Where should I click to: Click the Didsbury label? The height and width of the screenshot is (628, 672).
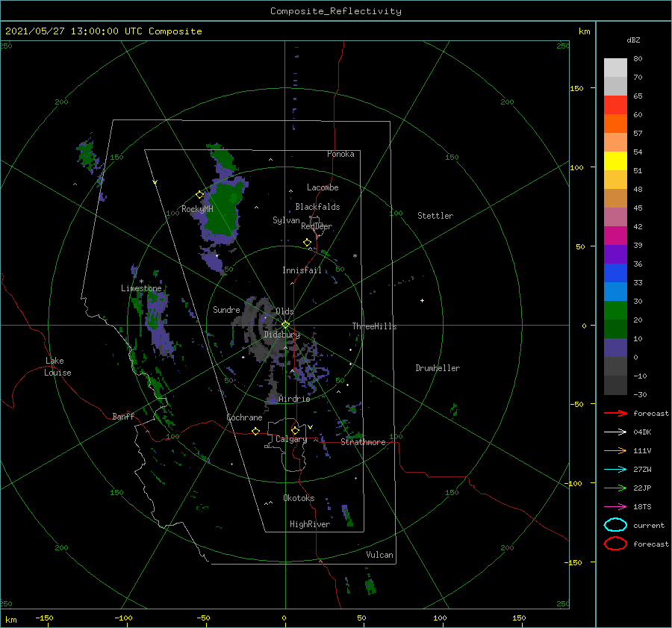(x=282, y=335)
